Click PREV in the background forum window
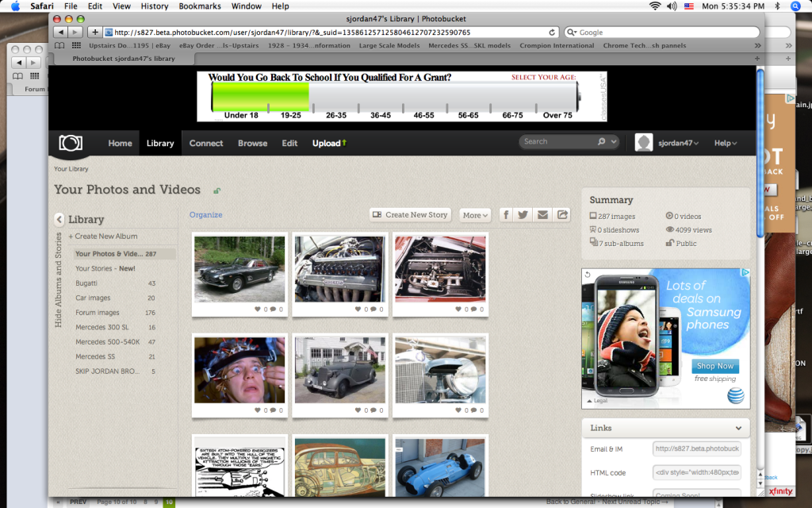812x508 pixels. tap(79, 502)
